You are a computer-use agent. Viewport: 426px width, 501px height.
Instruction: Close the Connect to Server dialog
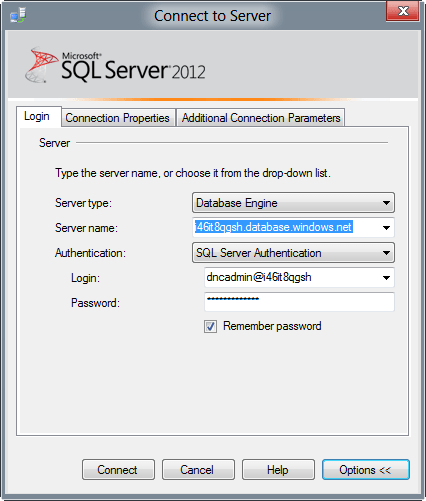[x=402, y=11]
